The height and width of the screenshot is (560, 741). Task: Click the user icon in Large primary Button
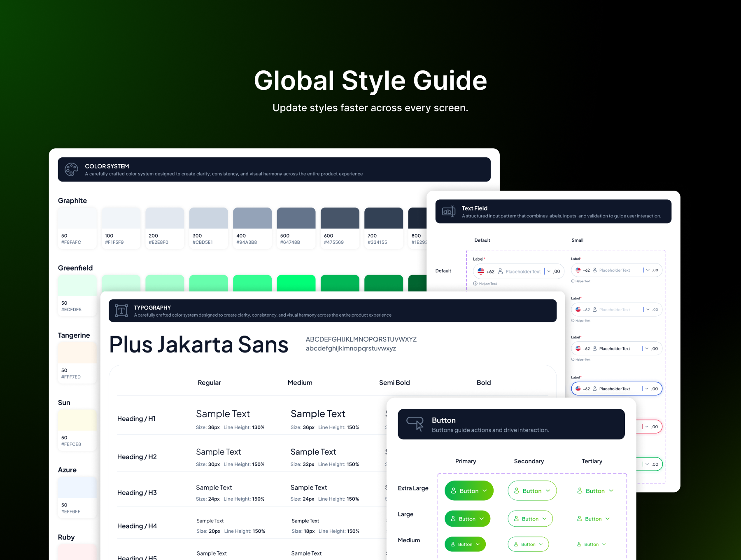pyautogui.click(x=453, y=519)
